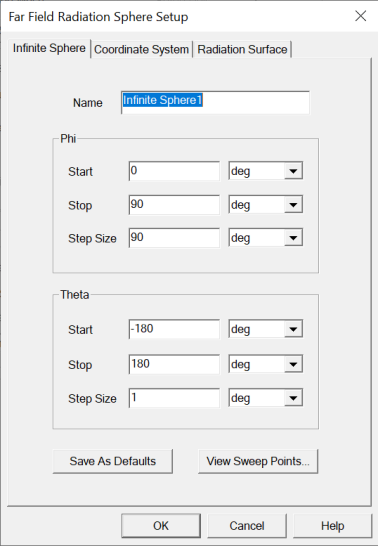The width and height of the screenshot is (378, 546).
Task: Click View Sweep Points button
Action: (258, 461)
